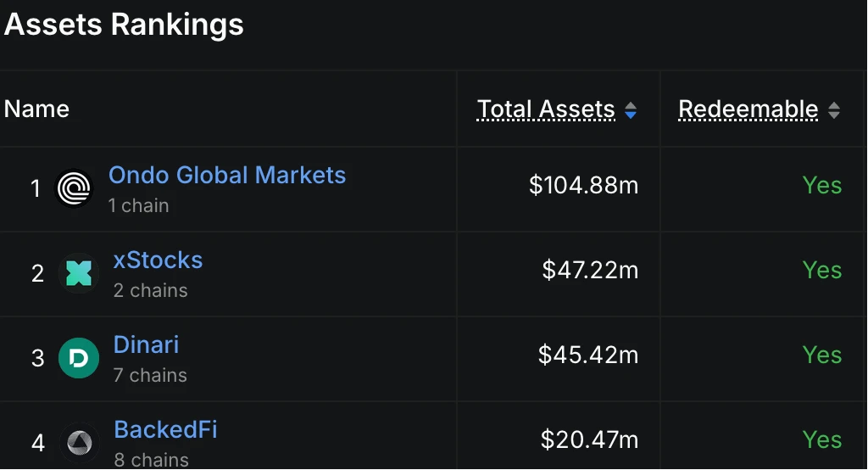Image resolution: width=868 pixels, height=470 pixels.
Task: Click the $104.88m total assets value
Action: coord(583,186)
